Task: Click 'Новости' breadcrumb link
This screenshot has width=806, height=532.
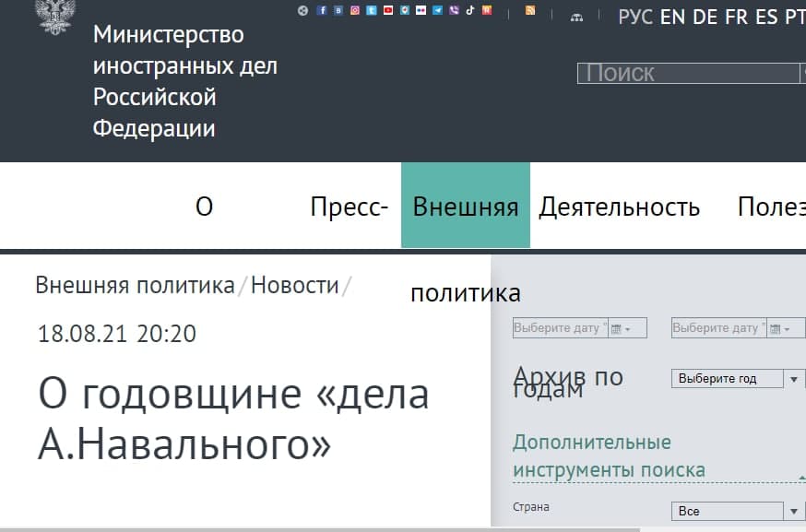Action: tap(295, 285)
